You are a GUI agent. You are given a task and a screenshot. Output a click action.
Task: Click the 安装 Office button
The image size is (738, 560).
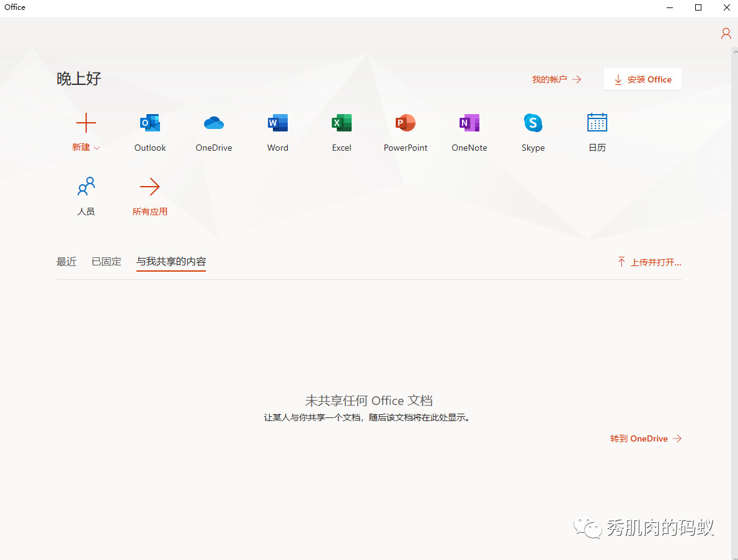(642, 79)
